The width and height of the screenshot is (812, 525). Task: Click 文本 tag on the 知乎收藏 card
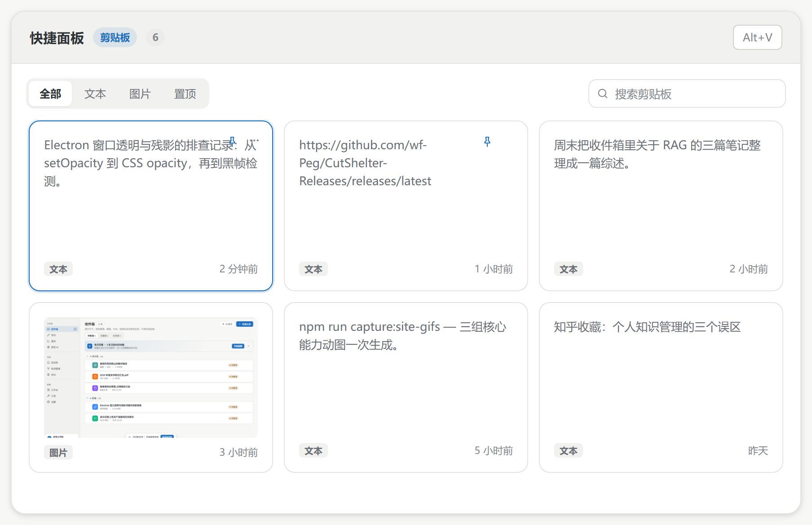pyautogui.click(x=569, y=450)
